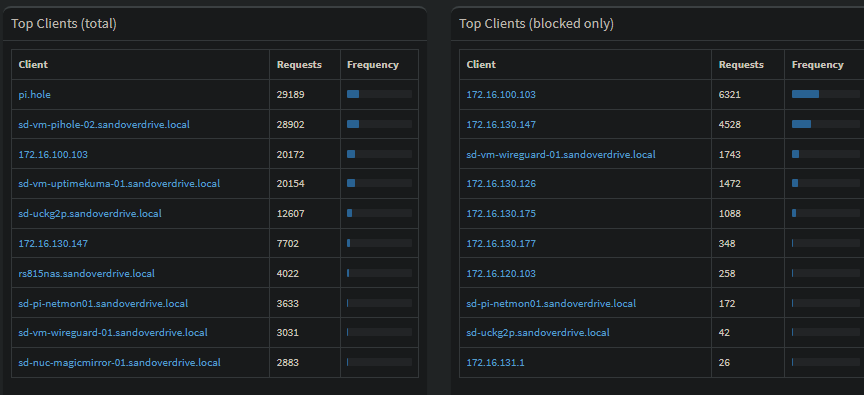864x395 pixels.
Task: Select blocked request count 42
Action: coord(724,333)
